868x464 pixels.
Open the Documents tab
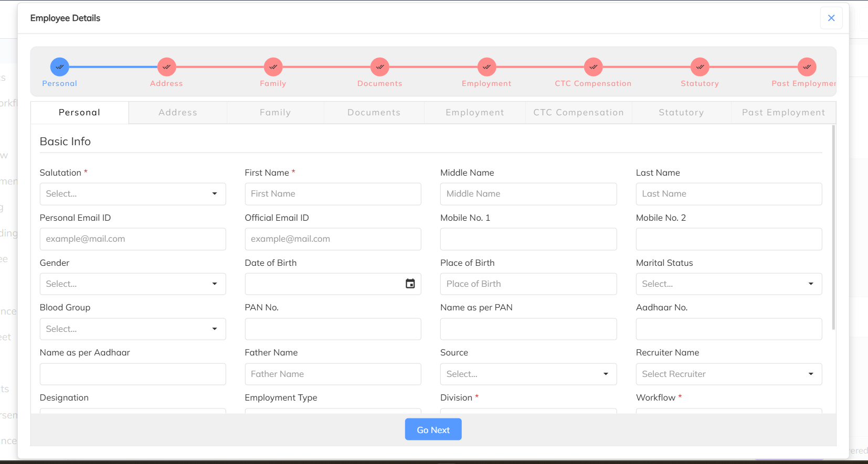374,113
